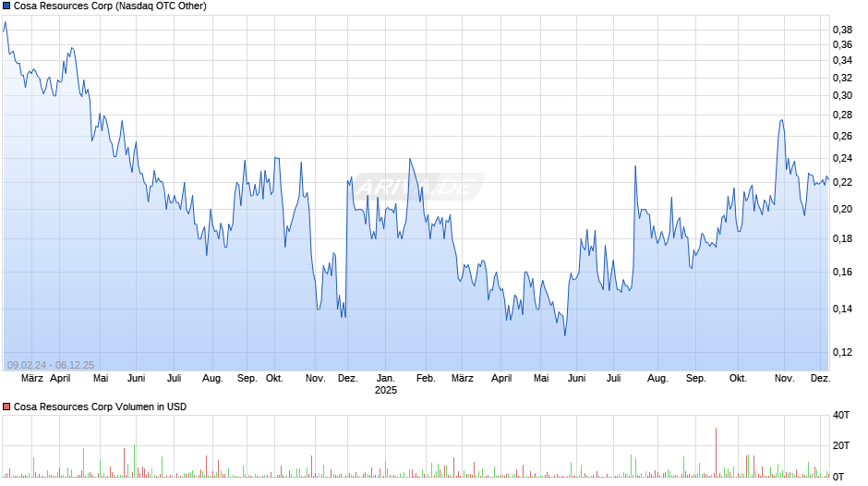This screenshot has width=868, height=486.
Task: Click the '0,26' price axis label
Action: pyautogui.click(x=842, y=137)
